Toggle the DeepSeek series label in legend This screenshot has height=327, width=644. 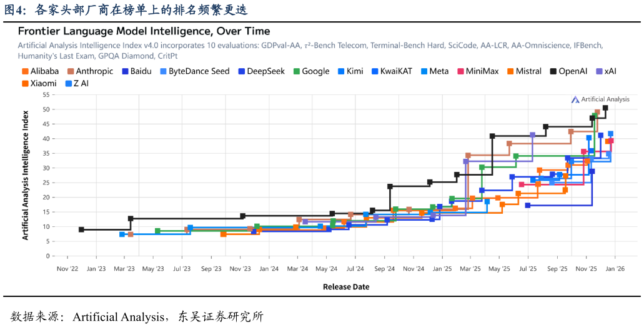click(266, 71)
